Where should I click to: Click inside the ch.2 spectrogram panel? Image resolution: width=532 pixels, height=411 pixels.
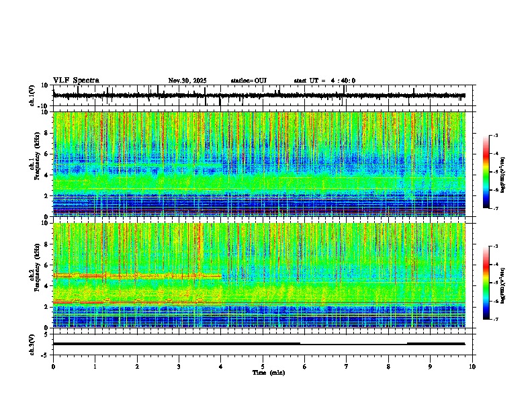click(x=259, y=275)
